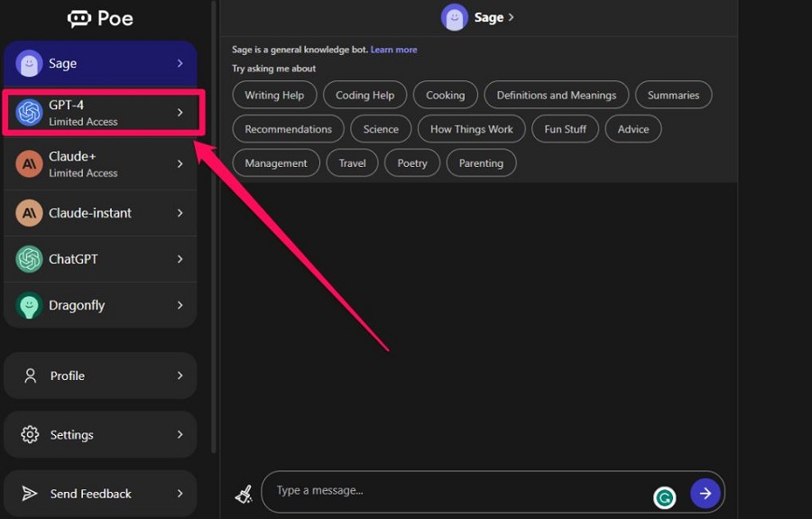Click 'Limited Access' under Claude+
The width and height of the screenshot is (812, 519).
click(83, 173)
